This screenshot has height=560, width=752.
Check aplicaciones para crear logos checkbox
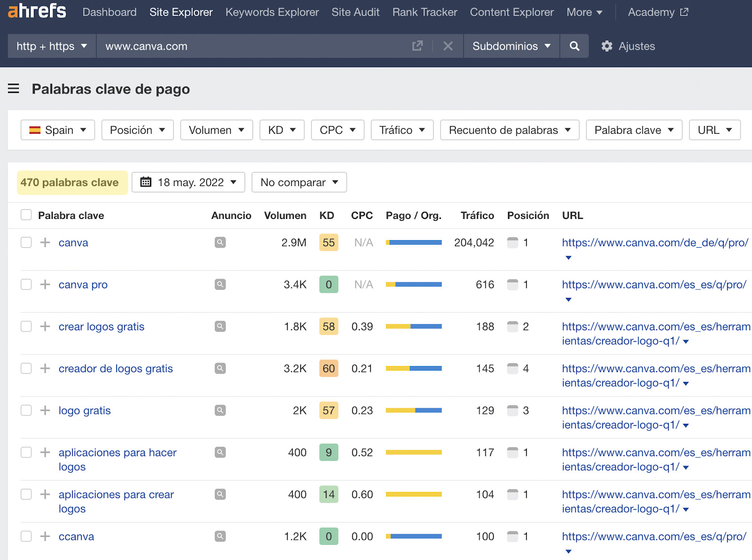click(26, 494)
